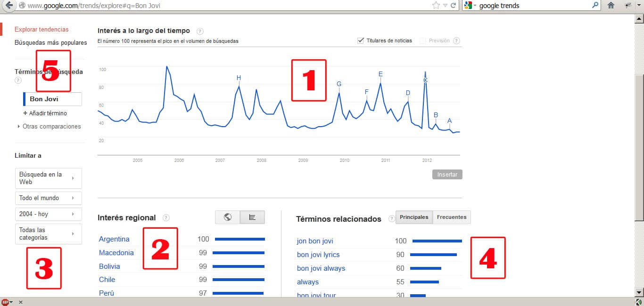Open Todo el mundo region dropdown
The width and height of the screenshot is (644, 306).
click(48, 198)
